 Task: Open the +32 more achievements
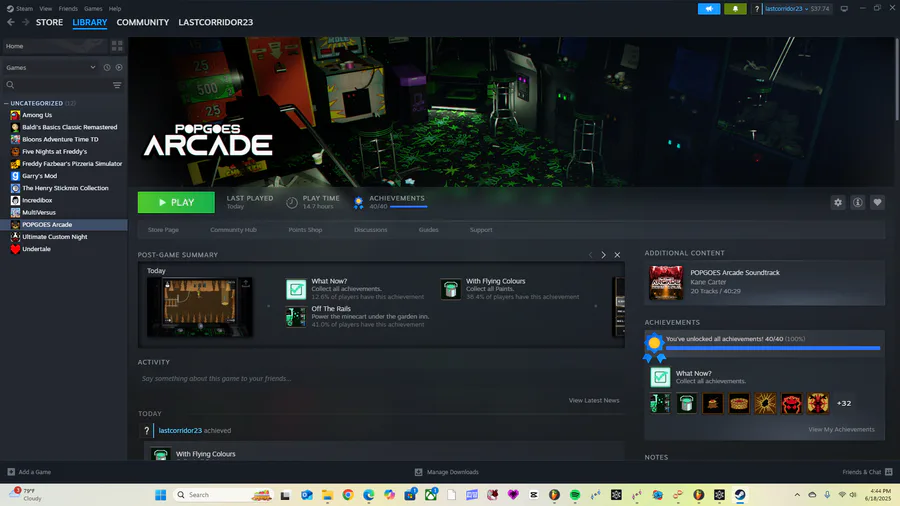844,403
